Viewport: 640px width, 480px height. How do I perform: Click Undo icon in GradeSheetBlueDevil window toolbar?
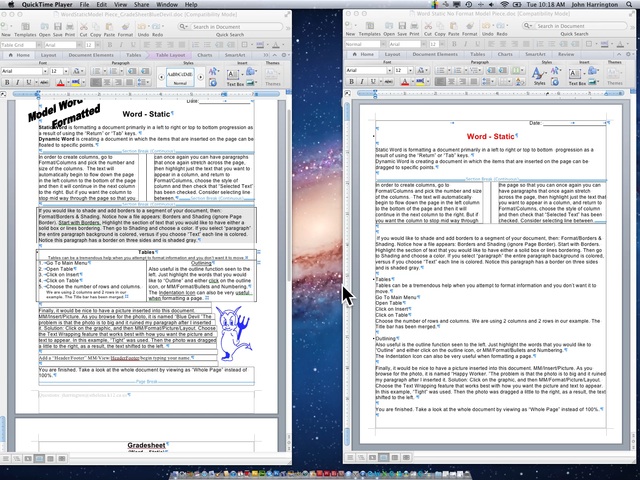point(142,26)
